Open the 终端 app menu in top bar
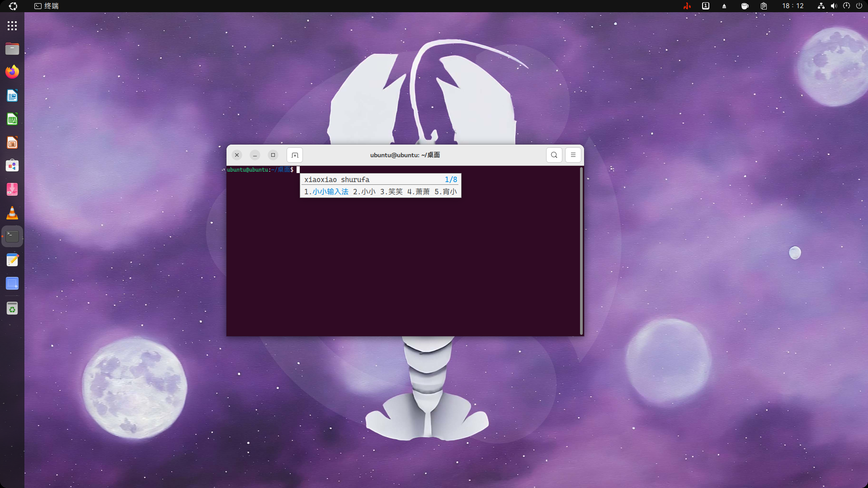 point(47,6)
